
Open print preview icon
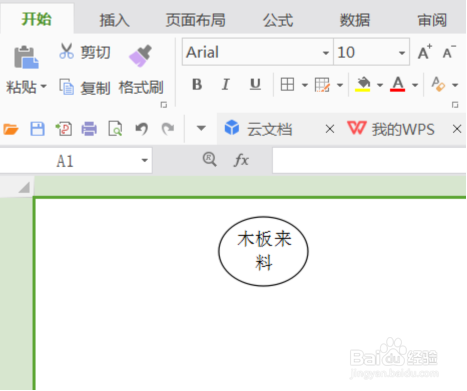[x=115, y=129]
